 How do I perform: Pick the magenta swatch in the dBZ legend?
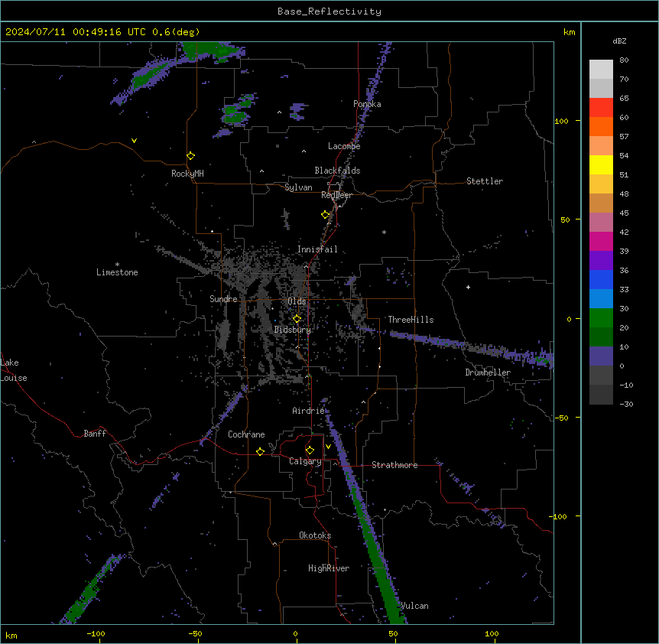click(601, 241)
